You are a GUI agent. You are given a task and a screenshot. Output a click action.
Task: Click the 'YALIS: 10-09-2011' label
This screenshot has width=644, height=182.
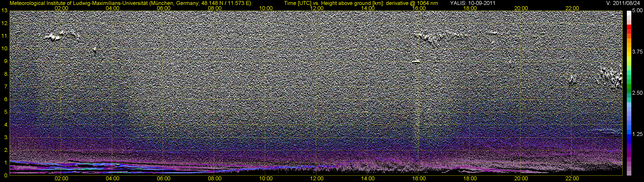click(x=472, y=3)
